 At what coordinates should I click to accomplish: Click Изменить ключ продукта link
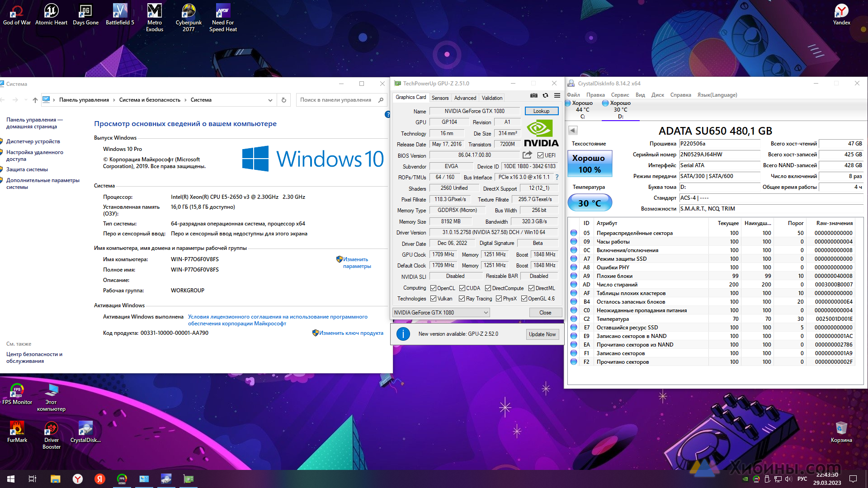pyautogui.click(x=351, y=333)
